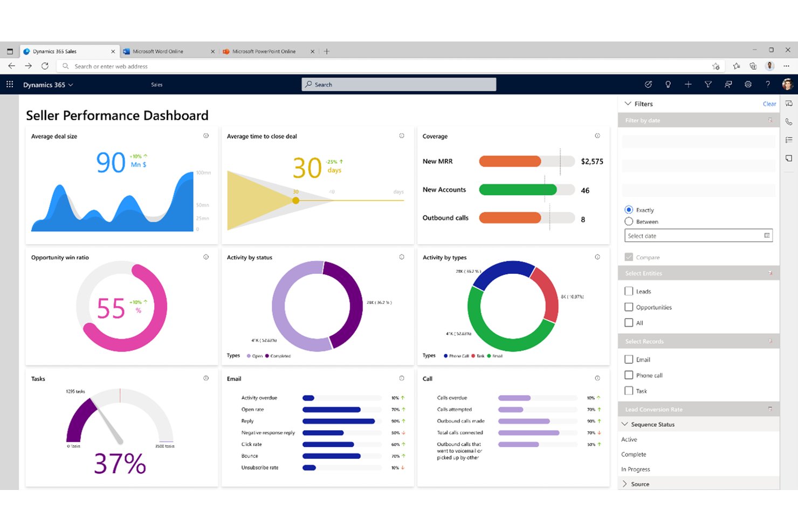
Task: Open the user profile avatar
Action: (787, 85)
